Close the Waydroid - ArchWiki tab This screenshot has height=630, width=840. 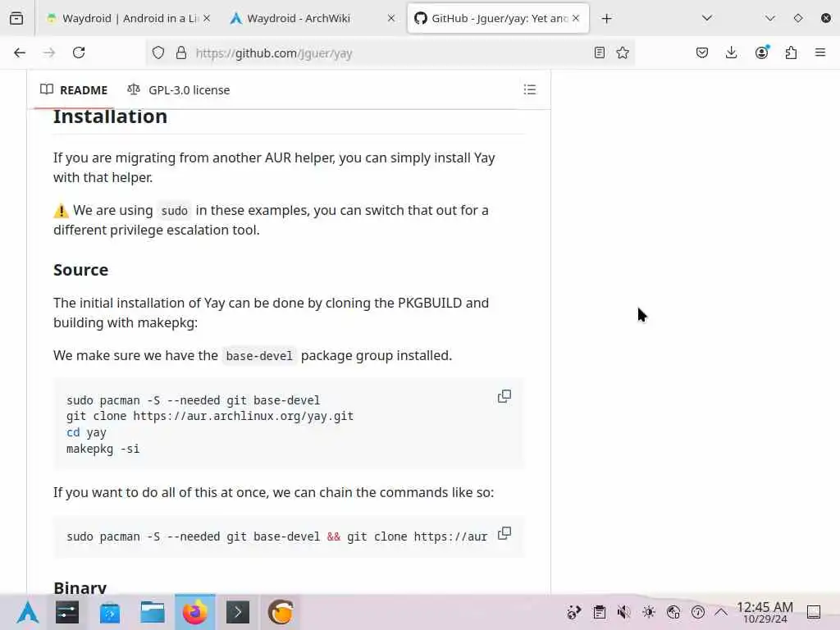pos(391,18)
